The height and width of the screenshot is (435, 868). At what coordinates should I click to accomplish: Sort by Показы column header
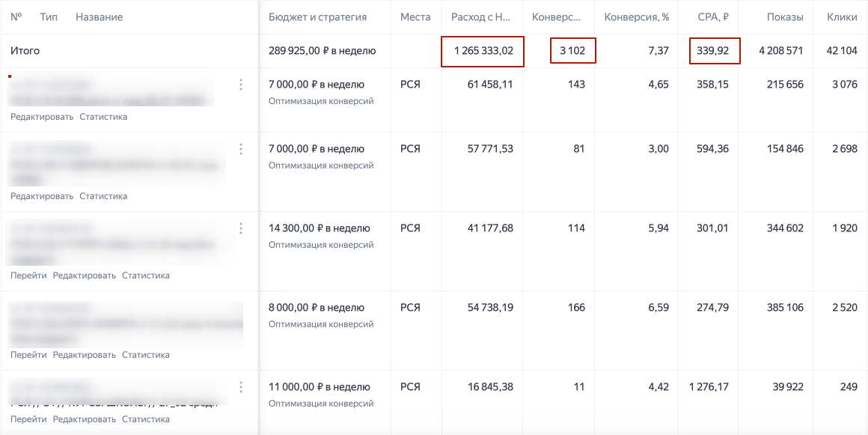click(785, 17)
